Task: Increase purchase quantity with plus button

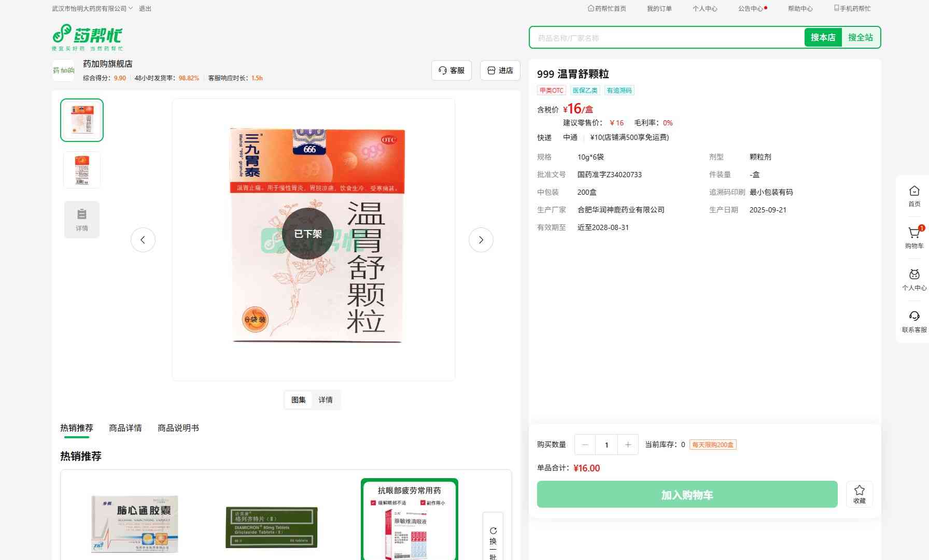Action: 628,444
